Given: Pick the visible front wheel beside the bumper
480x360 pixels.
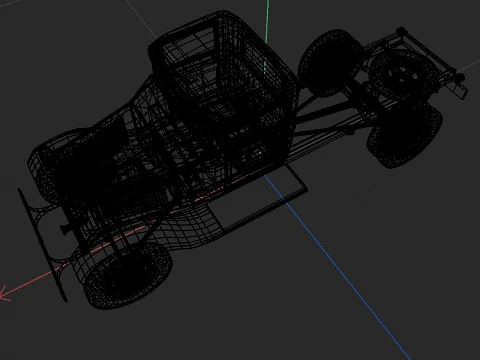Looking at the screenshot, I should point(128,276).
